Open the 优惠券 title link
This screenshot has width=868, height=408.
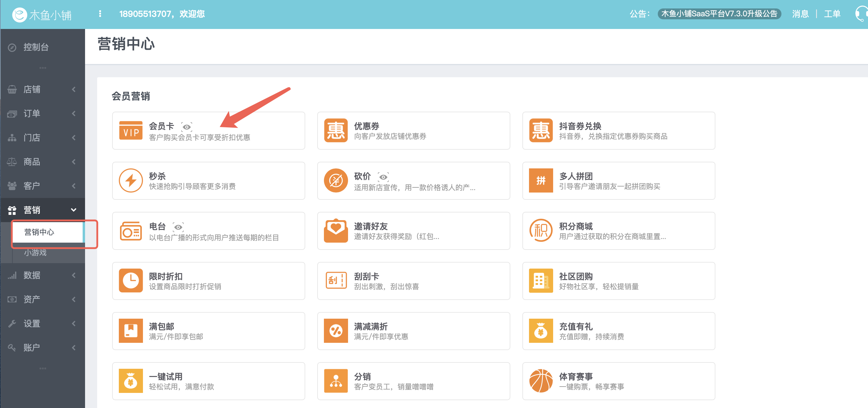367,126
